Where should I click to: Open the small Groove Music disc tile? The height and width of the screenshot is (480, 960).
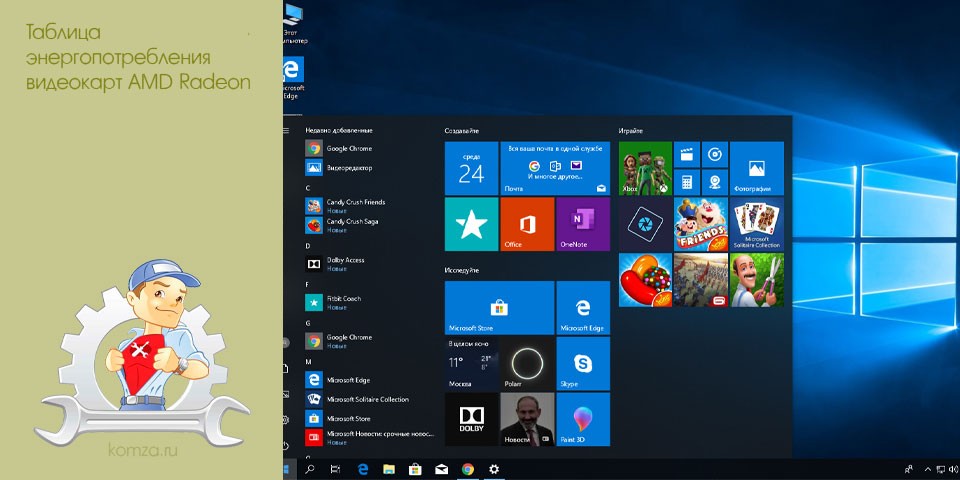tap(714, 154)
